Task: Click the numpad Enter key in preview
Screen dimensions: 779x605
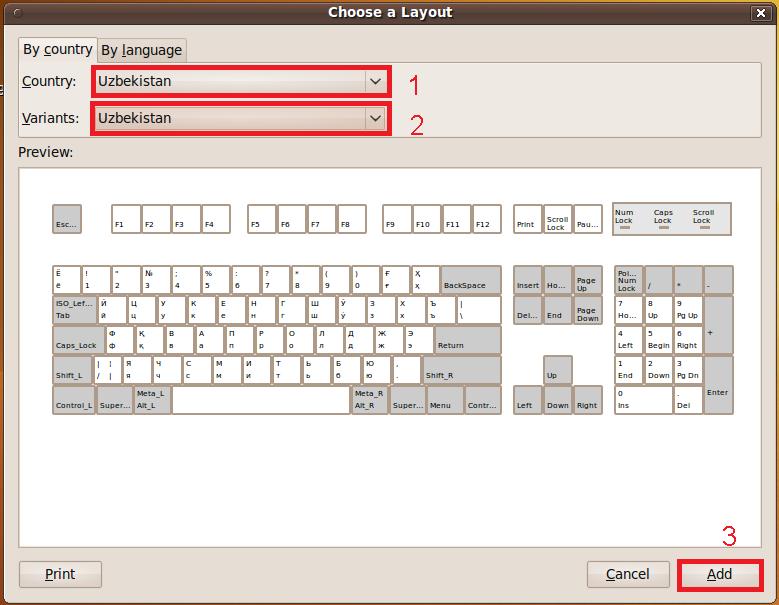Action: [718, 385]
